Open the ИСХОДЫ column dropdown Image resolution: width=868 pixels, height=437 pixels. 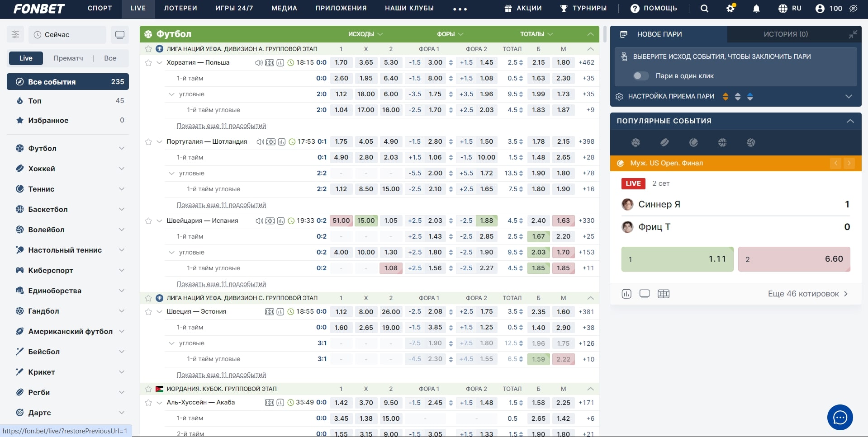[365, 34]
